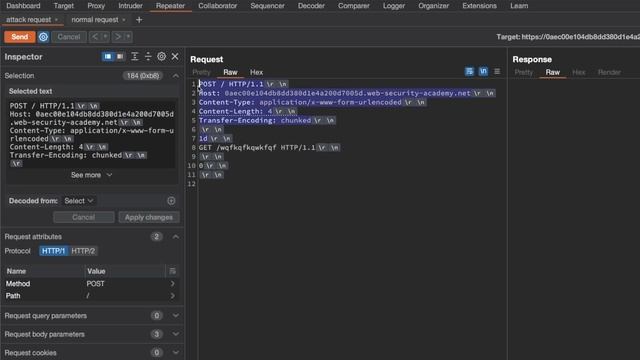Switch Request view to Hex
This screenshot has width=640, height=360.
pos(256,72)
